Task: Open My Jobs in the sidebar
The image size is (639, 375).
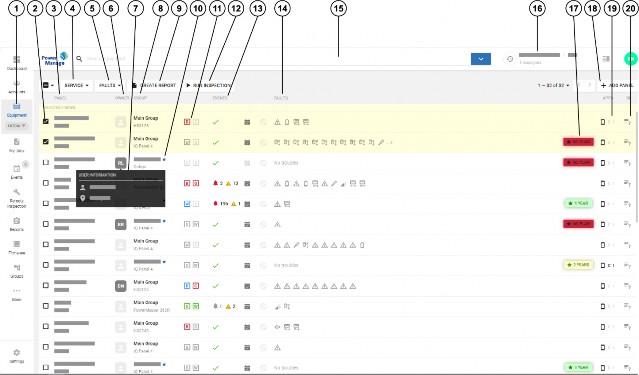Action: point(16,145)
